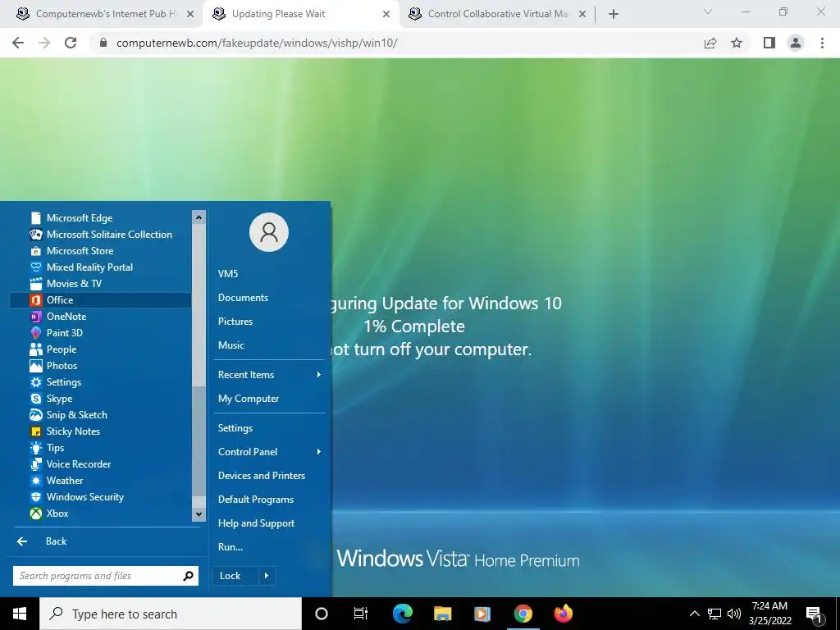Open Chrome profile menu
This screenshot has width=840, height=630.
(796, 43)
